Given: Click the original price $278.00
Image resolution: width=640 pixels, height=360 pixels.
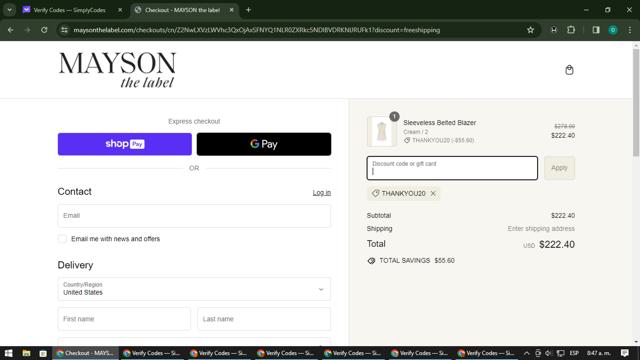Looking at the screenshot, I should (x=564, y=126).
